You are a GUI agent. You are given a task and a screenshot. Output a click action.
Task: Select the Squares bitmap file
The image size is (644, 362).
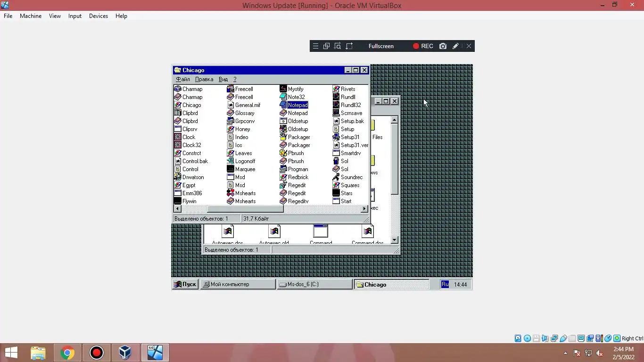346,185
